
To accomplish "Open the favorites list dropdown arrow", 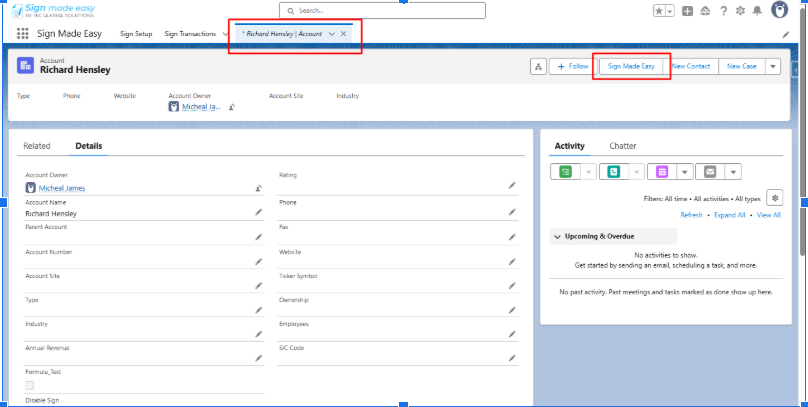I will 669,11.
